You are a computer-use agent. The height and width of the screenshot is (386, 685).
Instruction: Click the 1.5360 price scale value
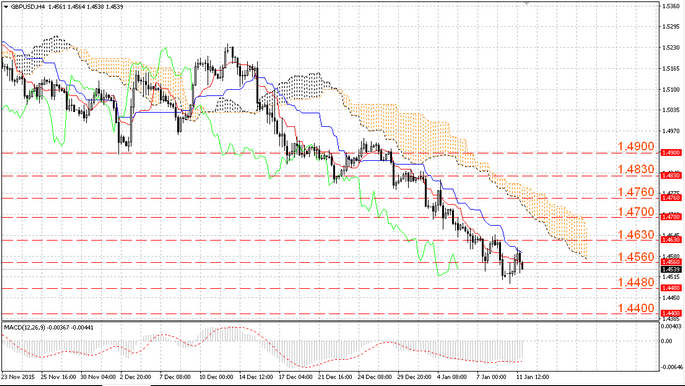670,6
